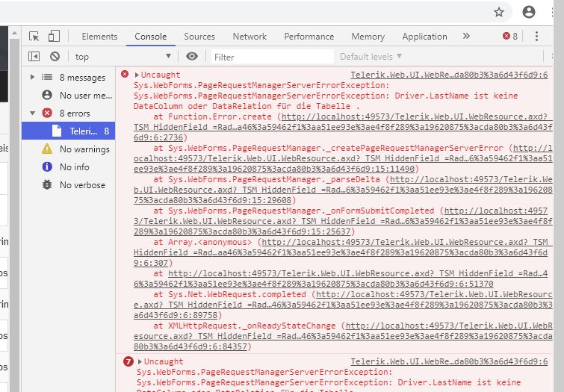Open the Function.Error.create stack link

pyautogui.click(x=343, y=127)
